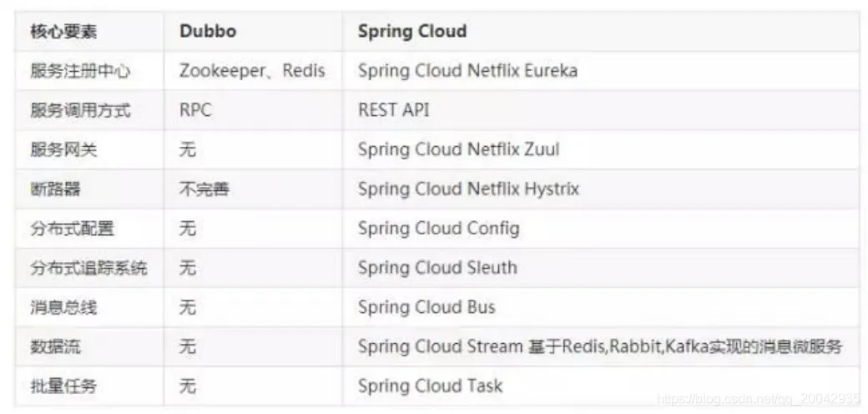The image size is (868, 414).
Task: Click Spring Cloud Config cell
Action: 438,229
